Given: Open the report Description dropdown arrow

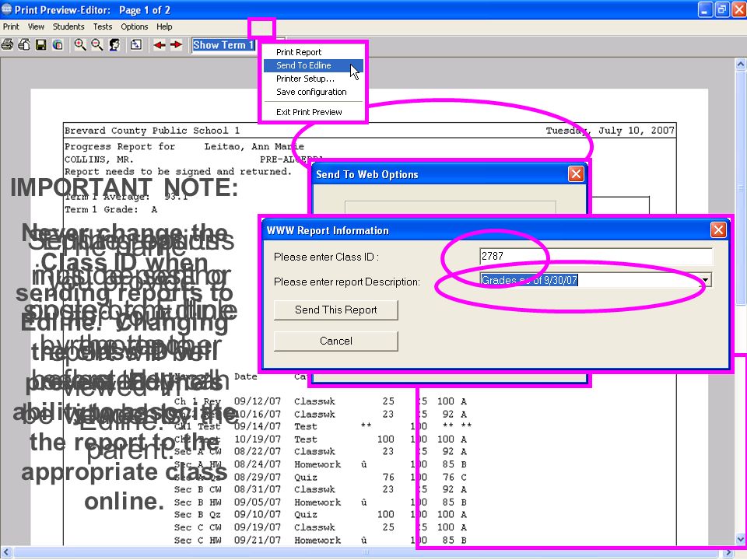Looking at the screenshot, I should (x=706, y=280).
